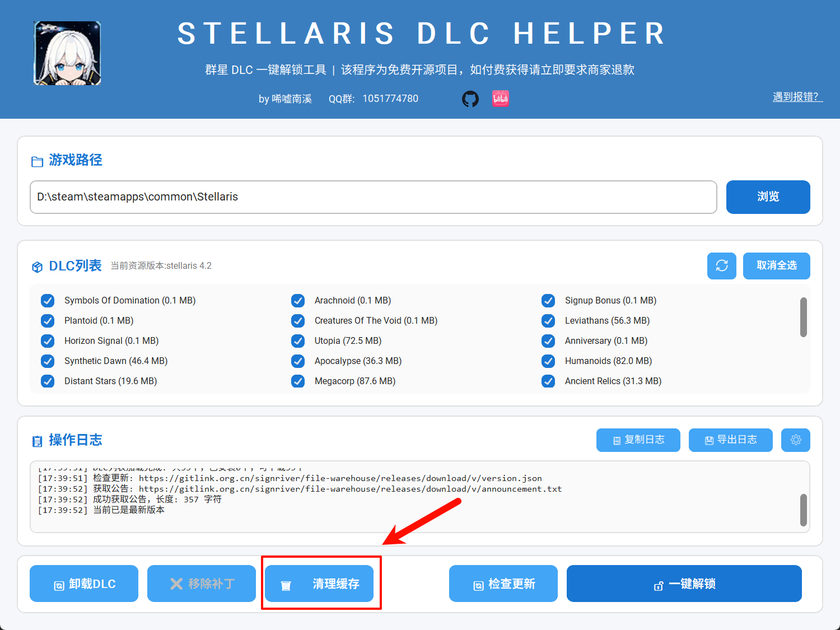Click the clipboard icon beside 操作日志

click(x=38, y=441)
